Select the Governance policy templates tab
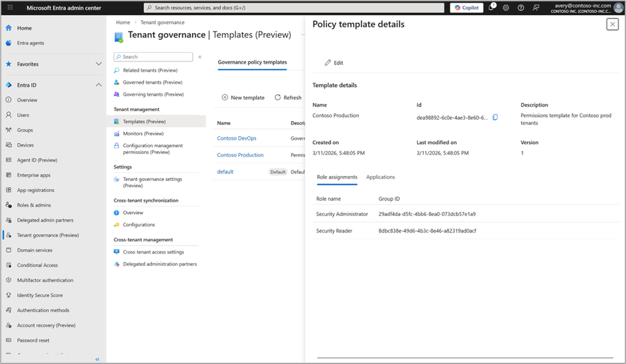Screen dimensions: 626x364 (x=252, y=62)
